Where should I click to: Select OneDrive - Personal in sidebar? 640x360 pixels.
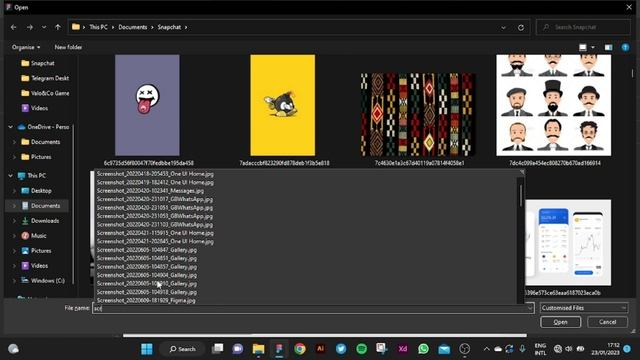[x=43, y=127]
